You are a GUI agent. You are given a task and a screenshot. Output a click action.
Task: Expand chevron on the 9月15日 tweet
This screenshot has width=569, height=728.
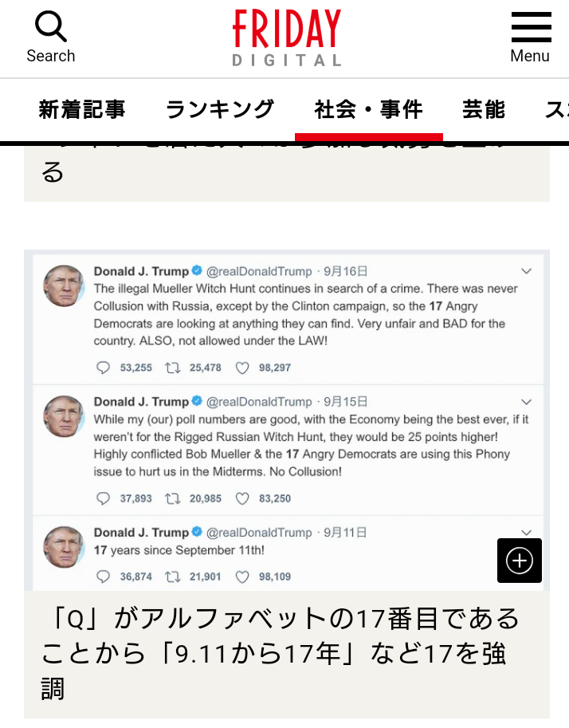pos(526,402)
